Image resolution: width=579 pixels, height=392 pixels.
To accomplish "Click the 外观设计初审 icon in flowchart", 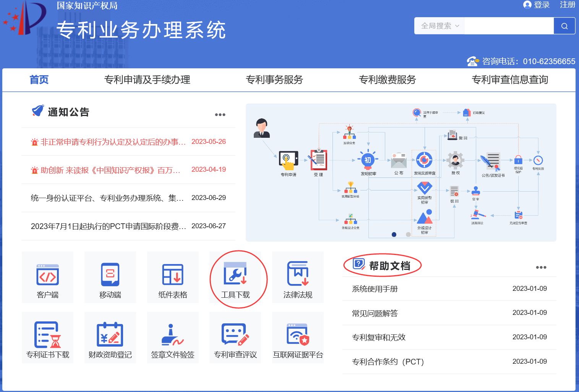I will coord(425,217).
